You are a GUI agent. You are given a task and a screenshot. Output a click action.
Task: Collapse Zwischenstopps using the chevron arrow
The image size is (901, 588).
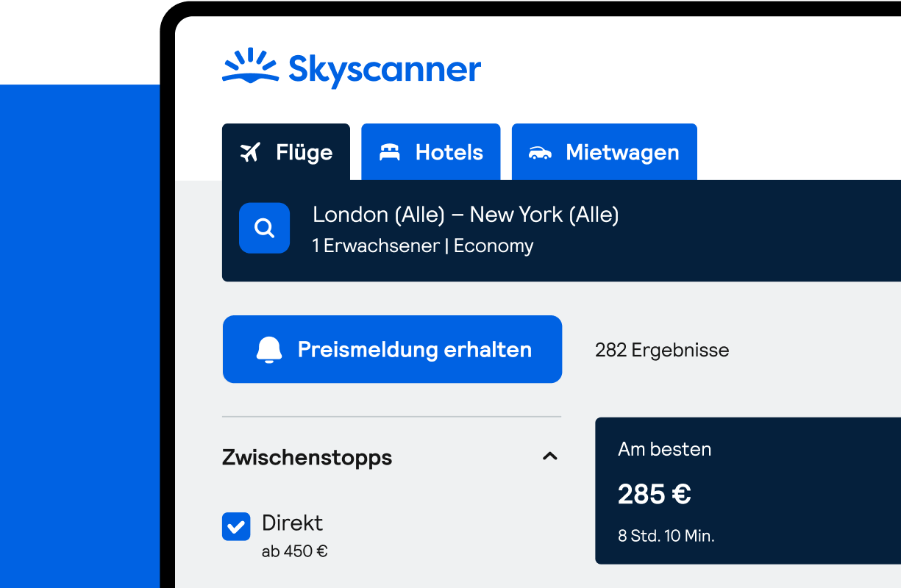(x=549, y=456)
